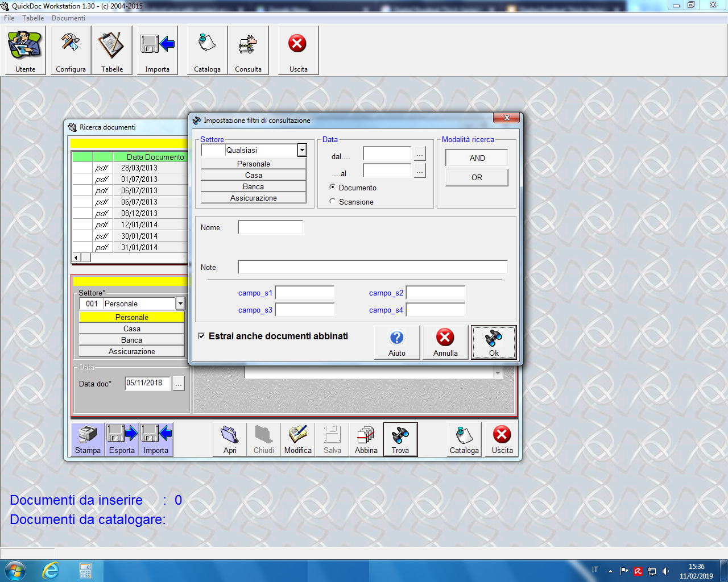Screen dimensions: 728x582
Task: Click the Apri document icon
Action: pos(230,439)
